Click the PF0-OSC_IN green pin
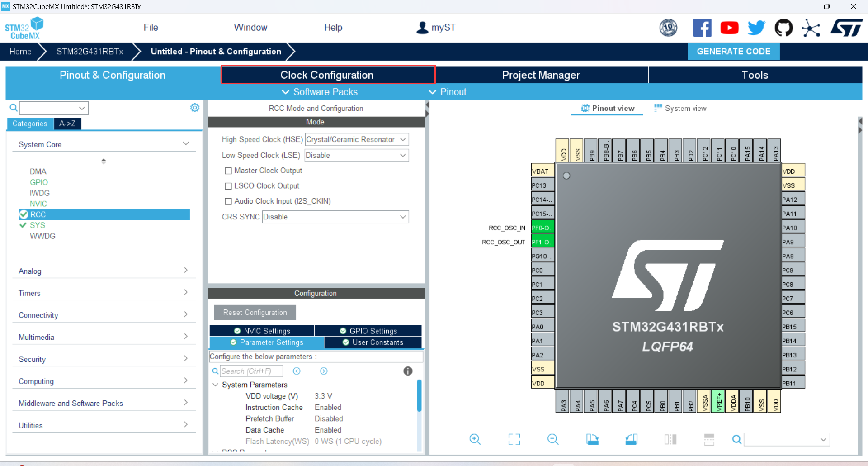This screenshot has width=868, height=466. pyautogui.click(x=542, y=228)
